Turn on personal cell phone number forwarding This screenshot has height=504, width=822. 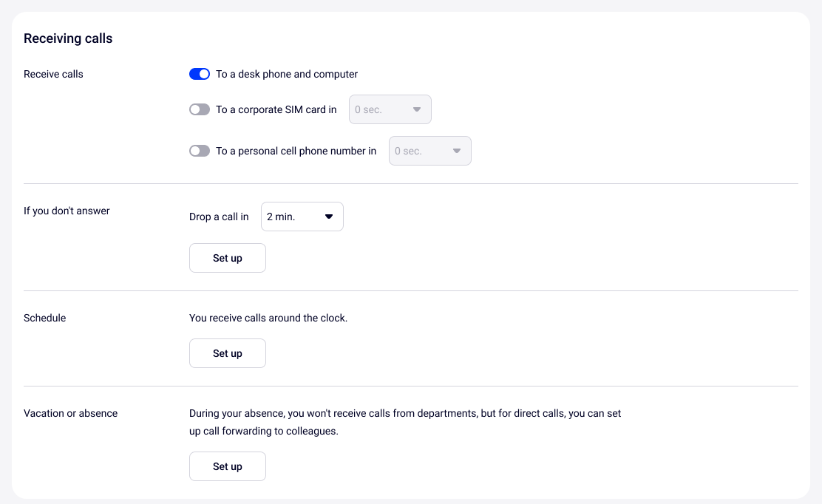click(200, 151)
